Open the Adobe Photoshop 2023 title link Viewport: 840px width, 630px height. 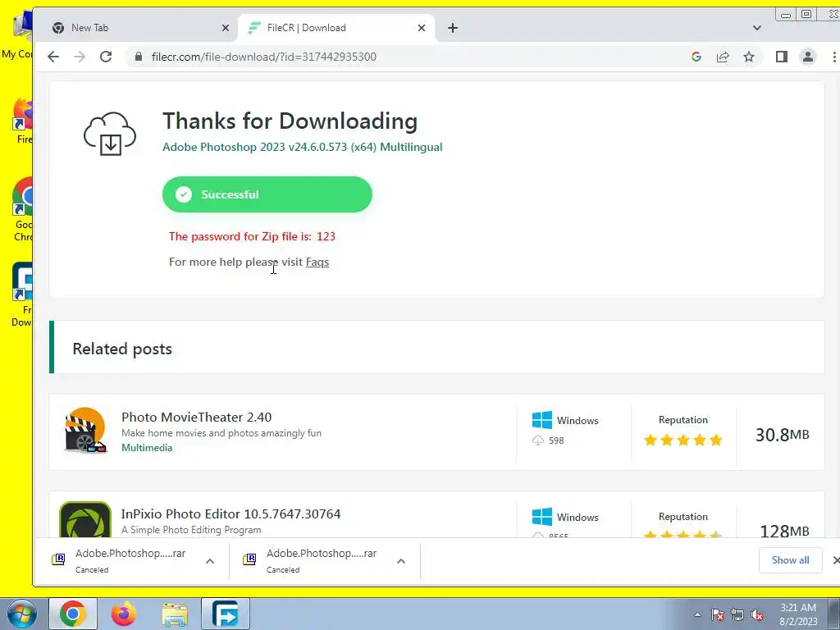click(x=303, y=147)
